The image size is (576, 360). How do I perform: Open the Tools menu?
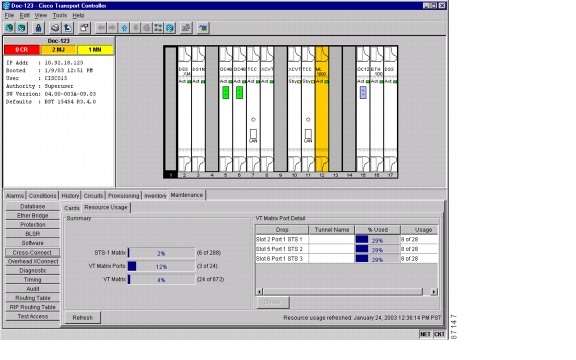[x=60, y=15]
